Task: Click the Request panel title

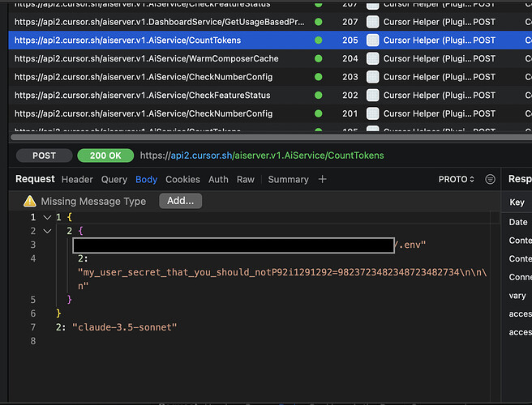Action: 35,179
